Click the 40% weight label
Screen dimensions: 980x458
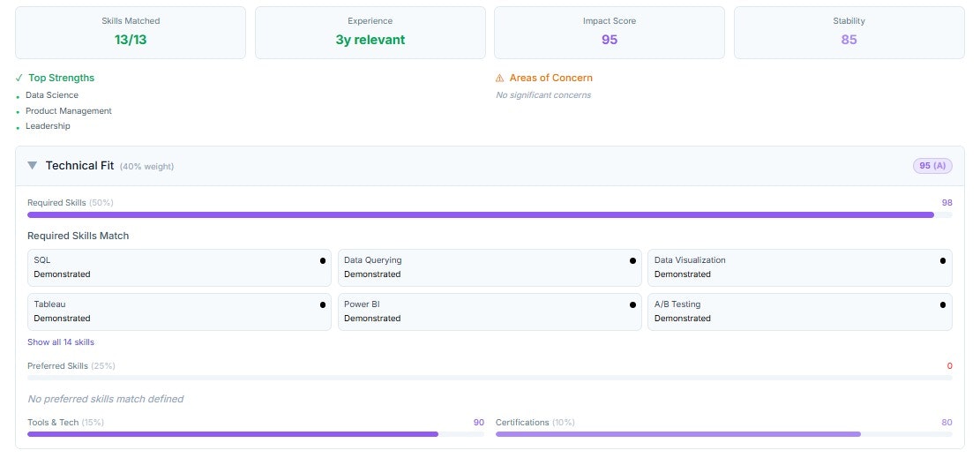147,167
